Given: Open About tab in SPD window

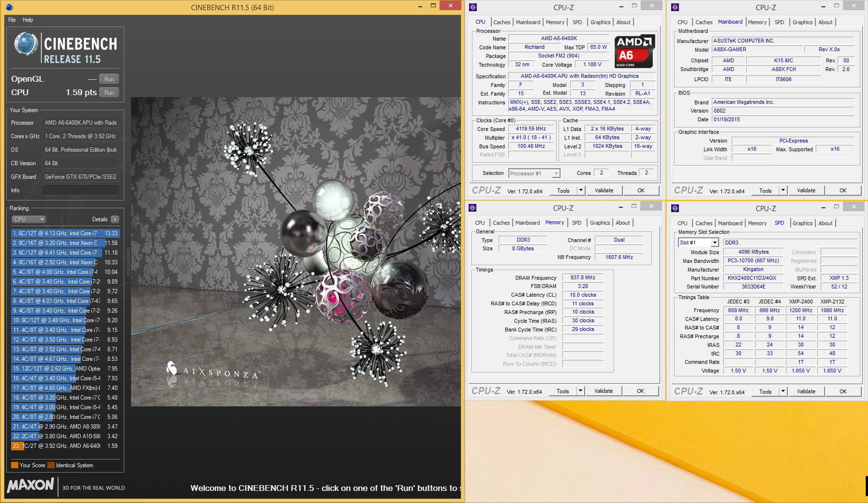Looking at the screenshot, I should (x=825, y=223).
